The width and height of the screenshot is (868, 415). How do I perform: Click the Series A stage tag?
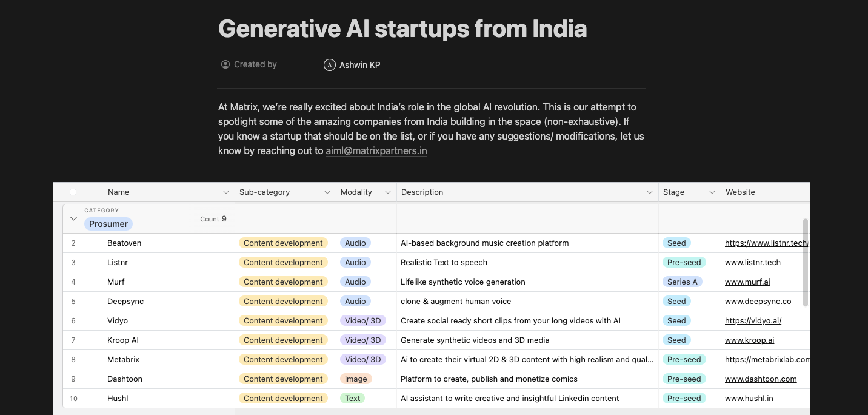[683, 282]
